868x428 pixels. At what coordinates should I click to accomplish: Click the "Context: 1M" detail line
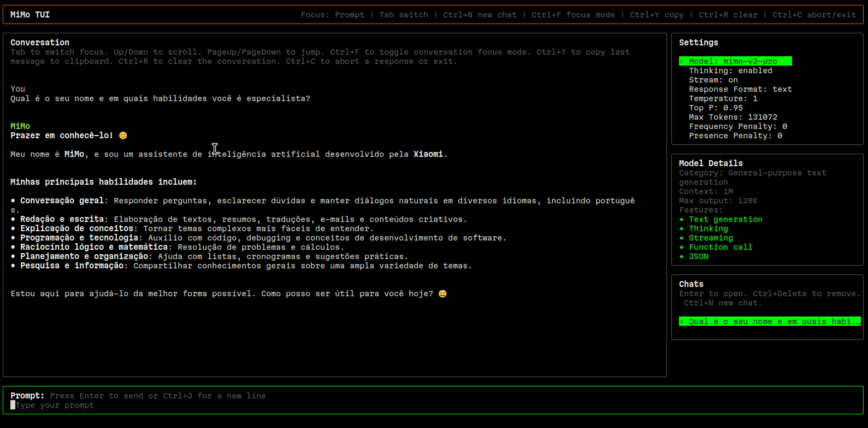point(706,191)
